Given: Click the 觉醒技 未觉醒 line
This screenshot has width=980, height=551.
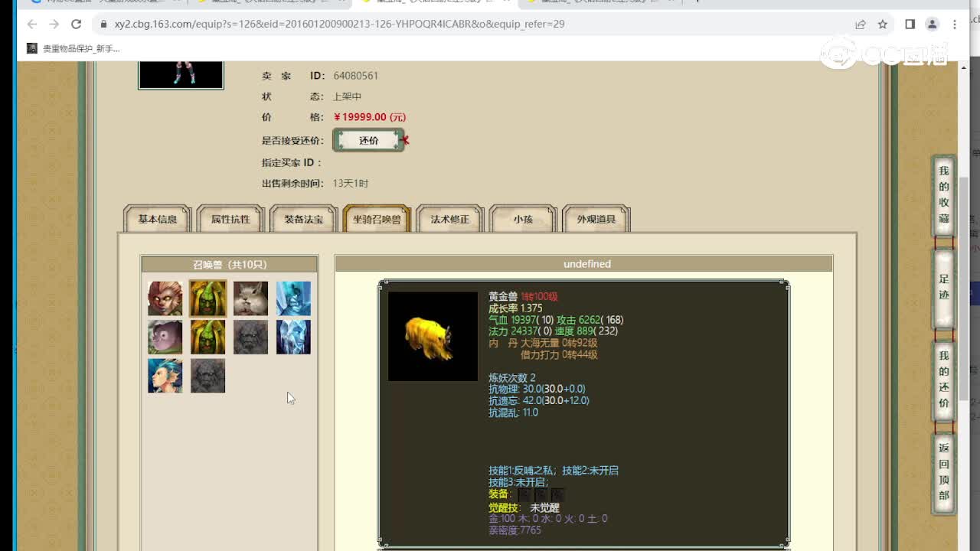Looking at the screenshot, I should pos(524,508).
